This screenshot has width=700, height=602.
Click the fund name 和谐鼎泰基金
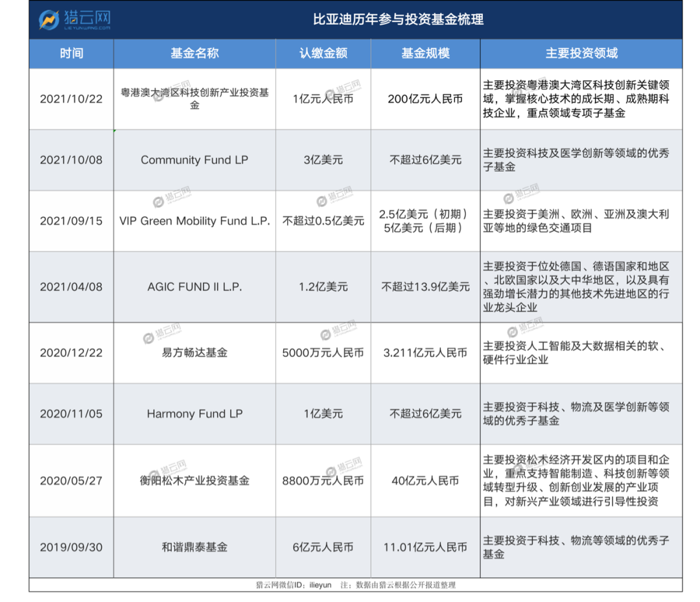click(194, 548)
